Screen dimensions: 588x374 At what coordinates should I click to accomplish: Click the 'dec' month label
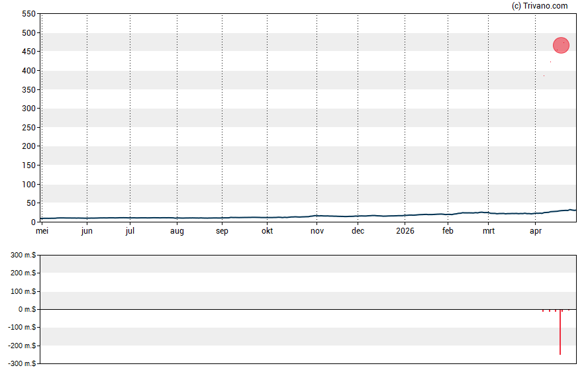[x=358, y=231]
